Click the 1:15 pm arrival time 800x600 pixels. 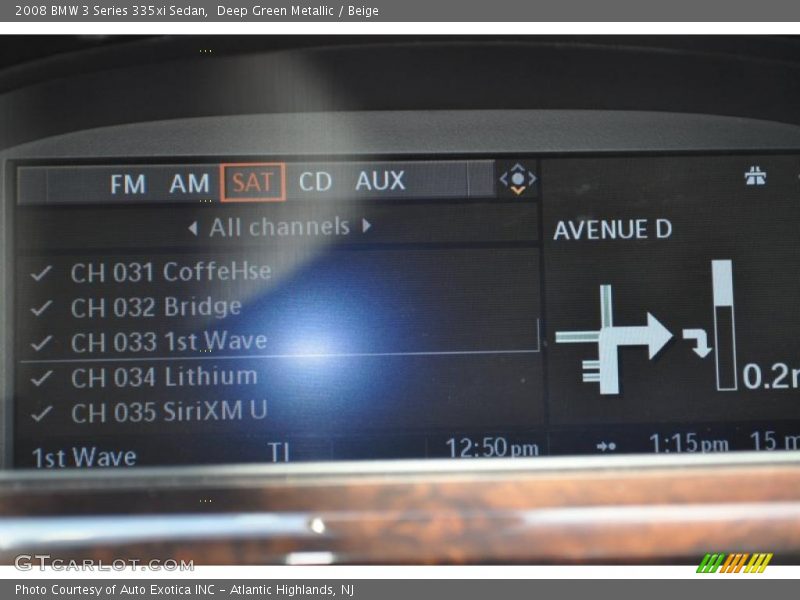689,443
